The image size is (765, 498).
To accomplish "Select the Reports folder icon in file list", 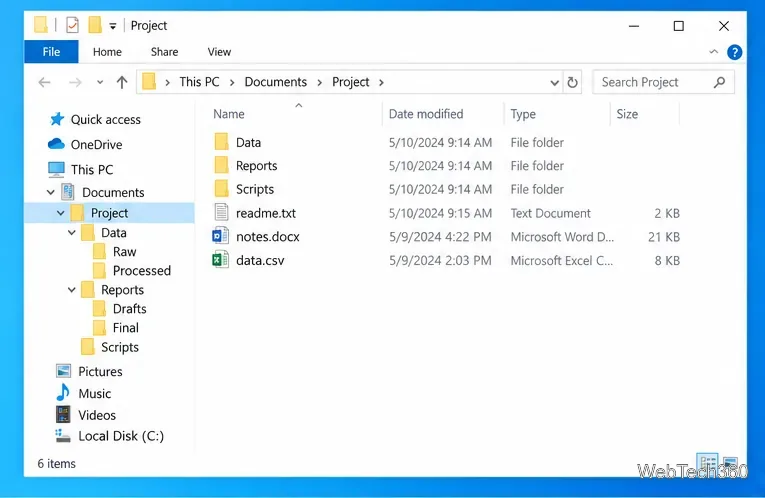I will pyautogui.click(x=221, y=165).
